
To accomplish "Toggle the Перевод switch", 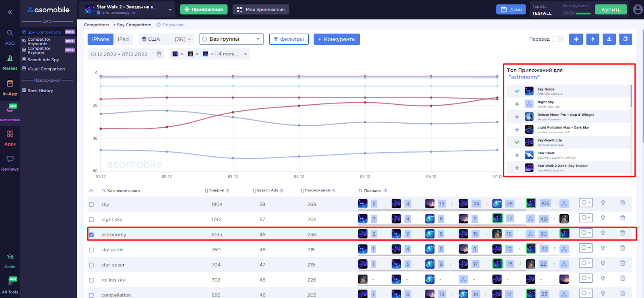I will coord(557,39).
